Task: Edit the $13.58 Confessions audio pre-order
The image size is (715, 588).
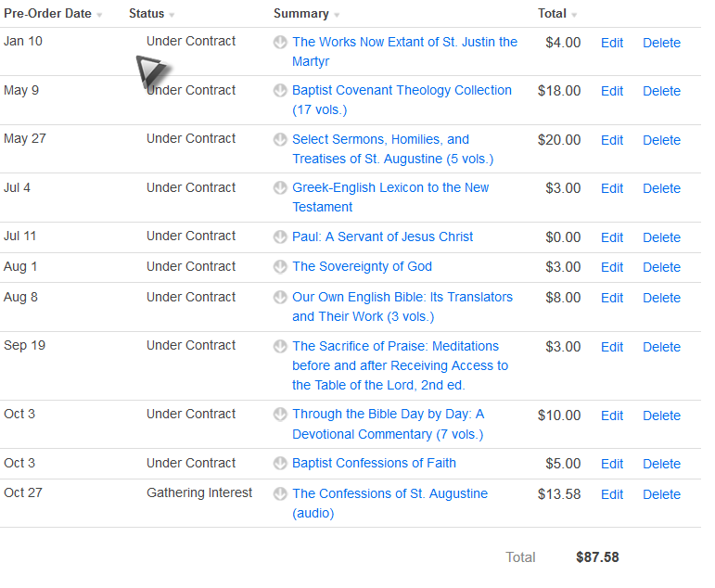Action: (x=612, y=494)
